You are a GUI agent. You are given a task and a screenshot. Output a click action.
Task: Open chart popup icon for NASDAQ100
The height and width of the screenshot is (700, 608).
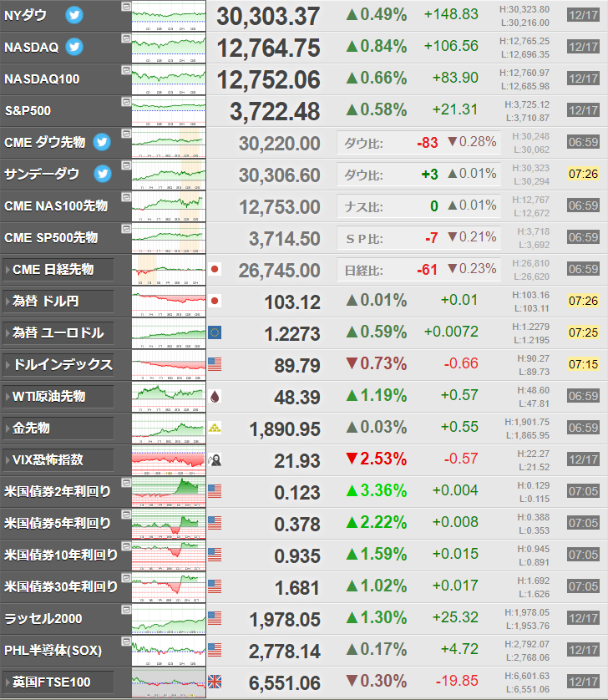(x=126, y=70)
